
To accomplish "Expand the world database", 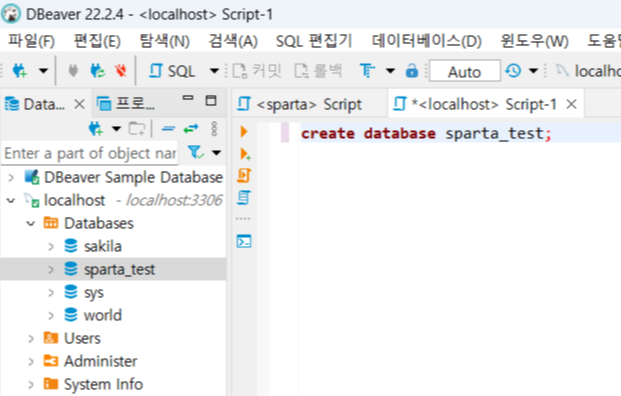I will pyautogui.click(x=51, y=316).
